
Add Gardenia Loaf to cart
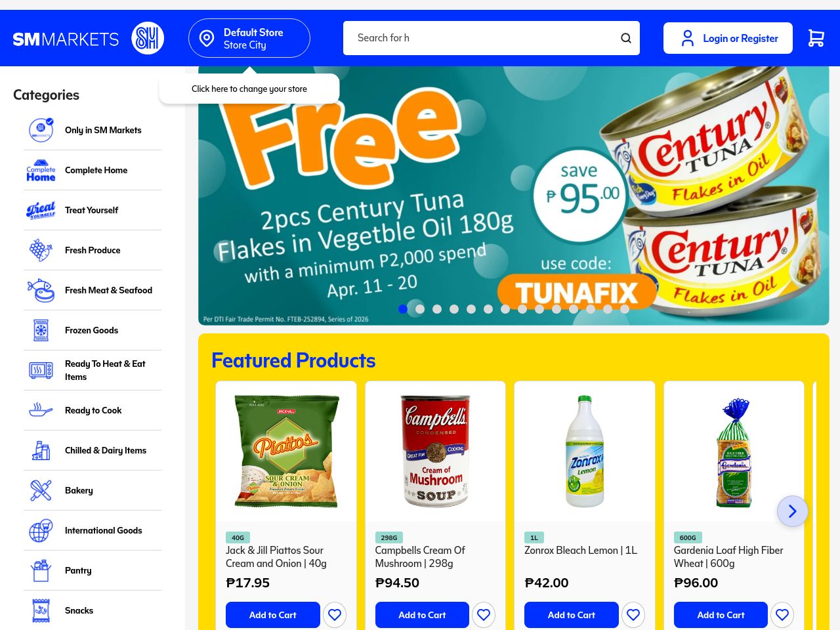tap(721, 615)
